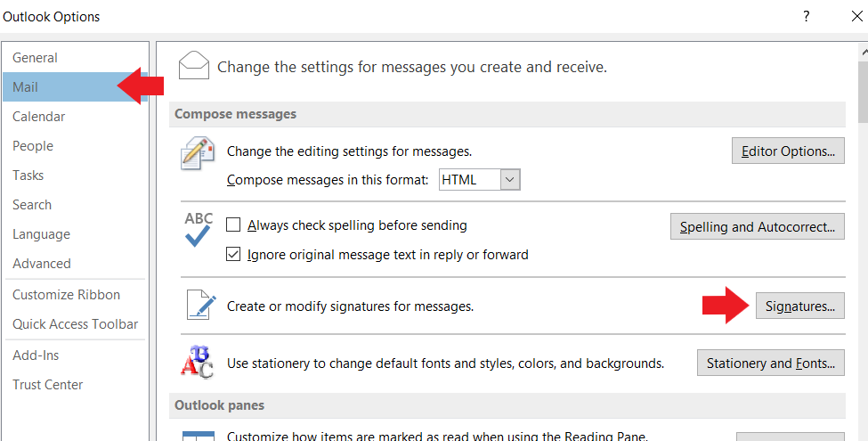The height and width of the screenshot is (441, 868).
Task: Click the 'Compose messages in this format' label
Action: 328,180
